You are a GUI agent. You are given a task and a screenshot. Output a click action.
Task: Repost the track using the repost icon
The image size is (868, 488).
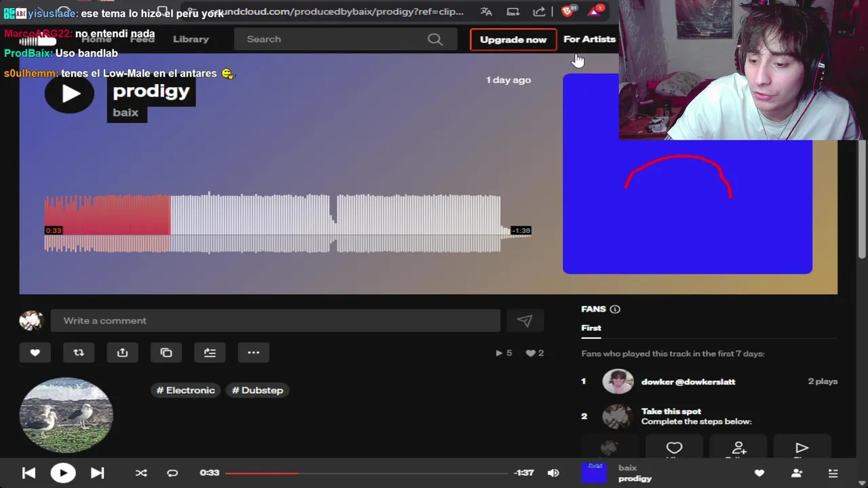pyautogui.click(x=79, y=352)
